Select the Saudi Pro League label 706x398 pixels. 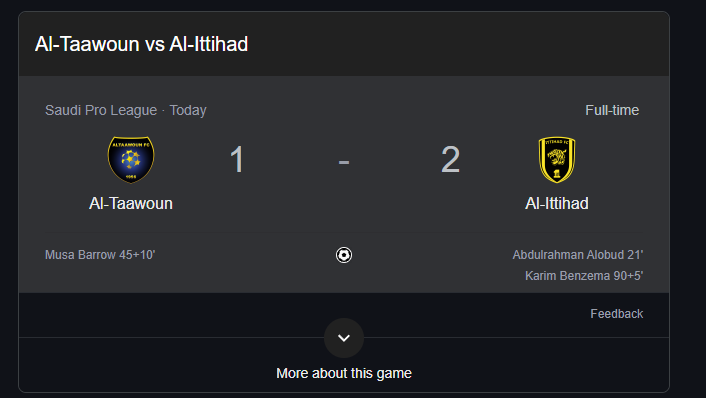tap(101, 110)
